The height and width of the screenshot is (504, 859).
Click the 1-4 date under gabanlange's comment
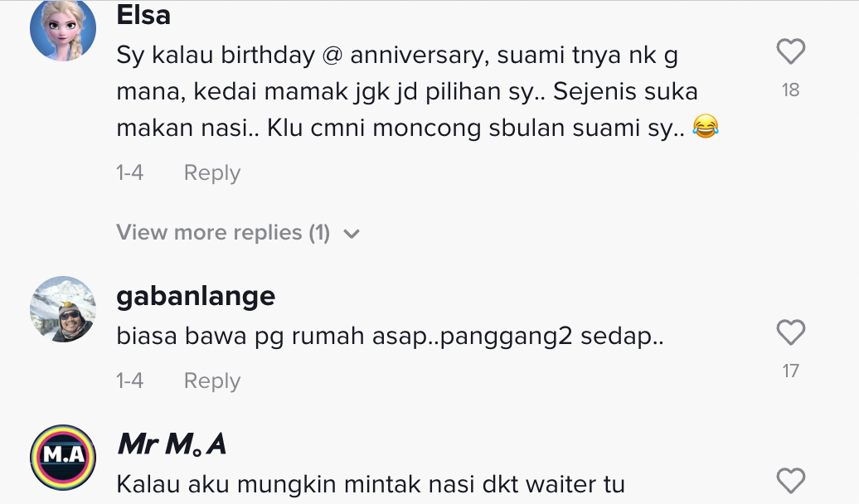130,380
